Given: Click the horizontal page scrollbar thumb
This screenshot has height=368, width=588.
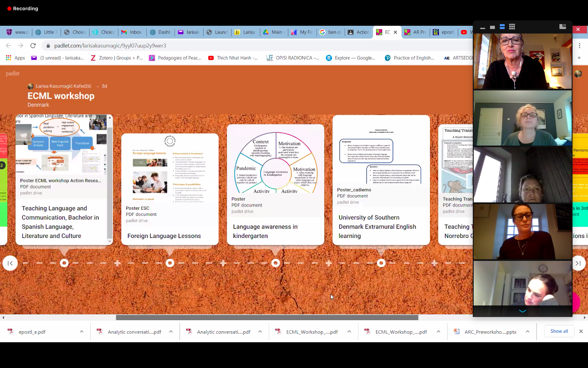Looking at the screenshot, I should coord(267,317).
